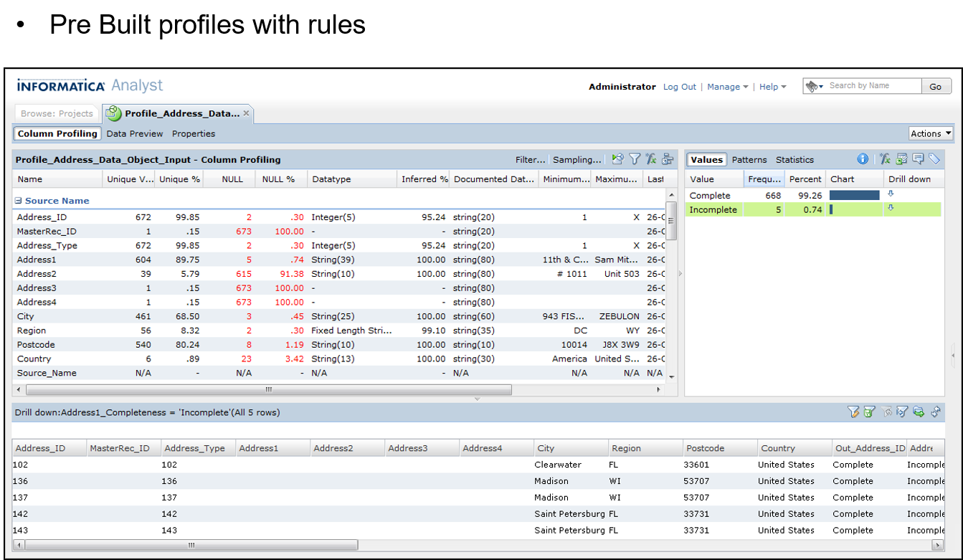Click the Filter... button
963x560 pixels.
click(531, 160)
